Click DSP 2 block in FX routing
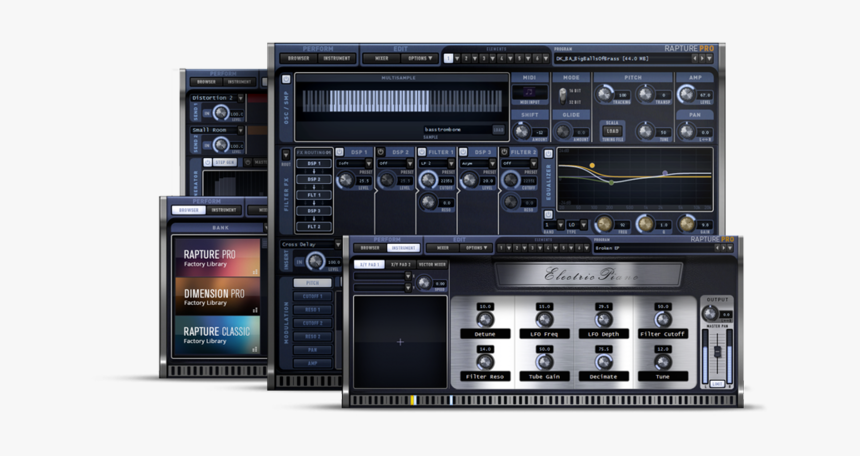Image resolution: width=860 pixels, height=456 pixels. pyautogui.click(x=314, y=179)
